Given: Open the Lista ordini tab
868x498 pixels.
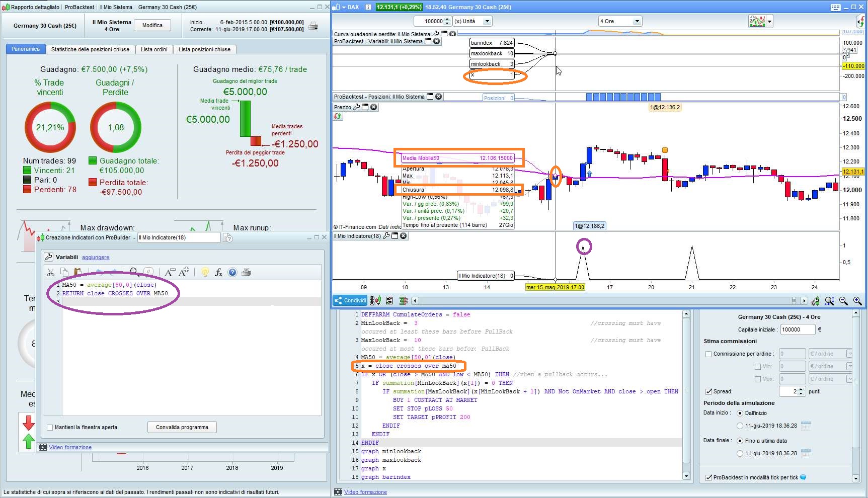Looking at the screenshot, I should point(154,49).
